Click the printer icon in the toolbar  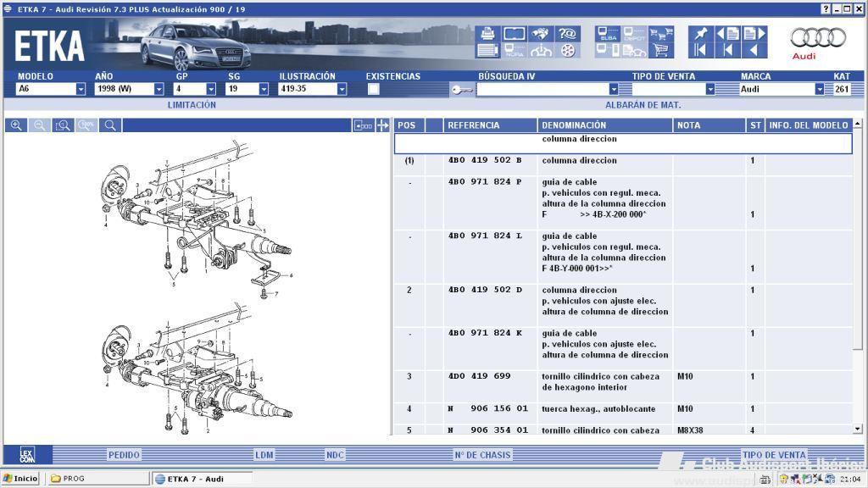pos(487,34)
